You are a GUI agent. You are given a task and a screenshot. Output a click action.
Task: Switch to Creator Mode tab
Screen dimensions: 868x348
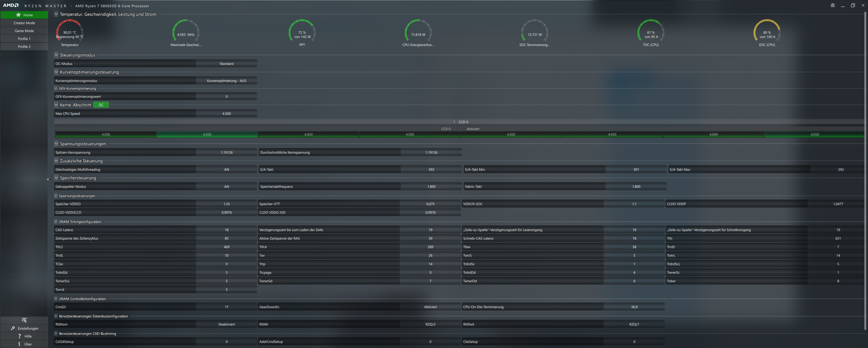(24, 23)
